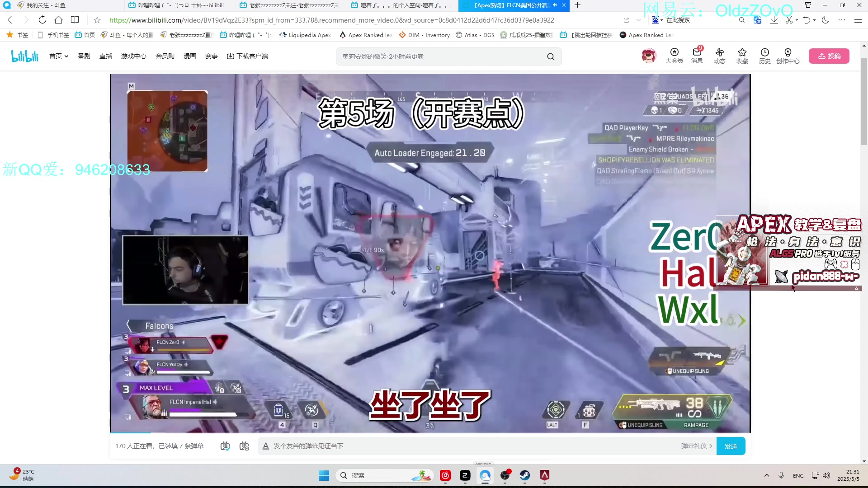The image size is (868, 488).
Task: Open 收藏 favorites star icon
Action: click(742, 56)
